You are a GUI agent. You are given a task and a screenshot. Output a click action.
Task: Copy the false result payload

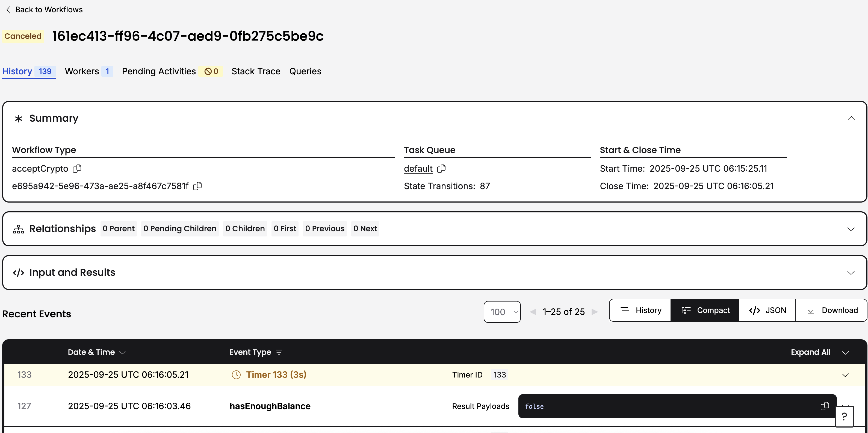(x=825, y=406)
